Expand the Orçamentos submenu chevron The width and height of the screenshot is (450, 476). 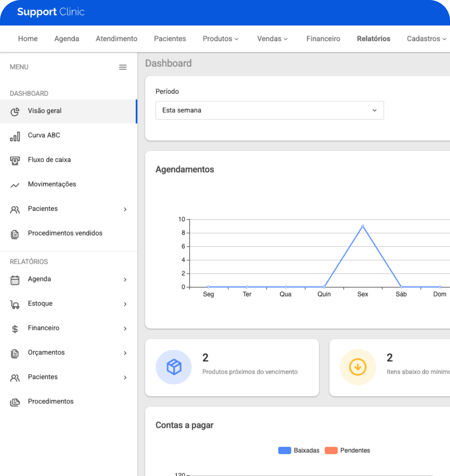coord(125,353)
